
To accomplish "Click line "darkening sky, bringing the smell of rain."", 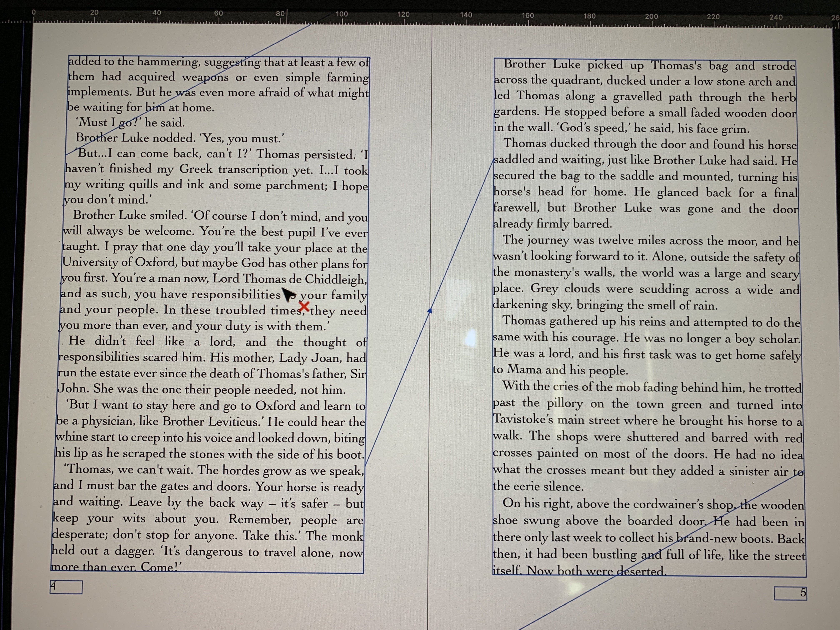I will pyautogui.click(x=605, y=305).
